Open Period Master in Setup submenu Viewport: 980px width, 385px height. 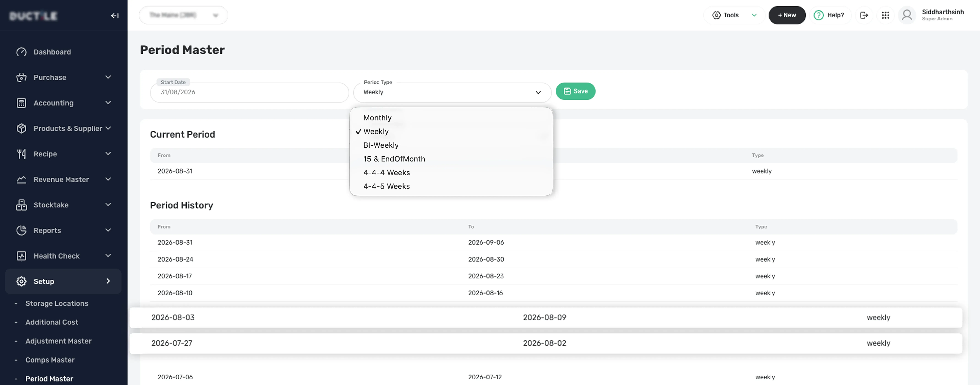(x=49, y=379)
